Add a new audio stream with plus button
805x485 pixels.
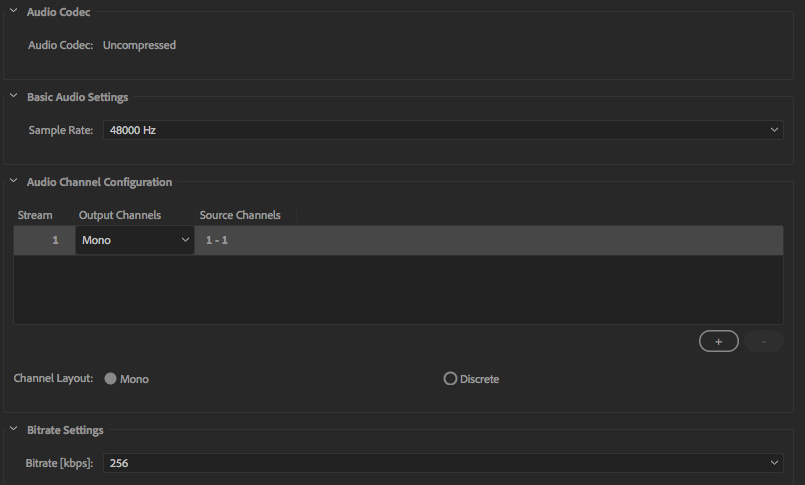point(719,341)
